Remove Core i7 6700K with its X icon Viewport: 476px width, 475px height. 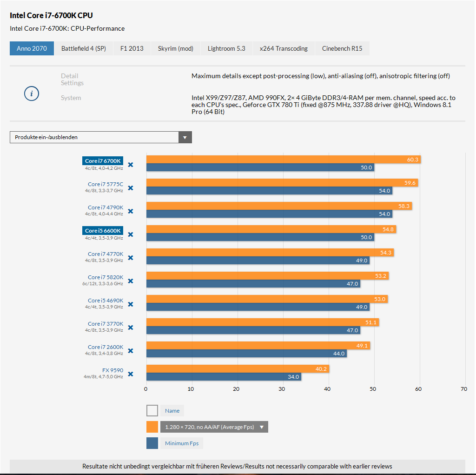point(131,165)
